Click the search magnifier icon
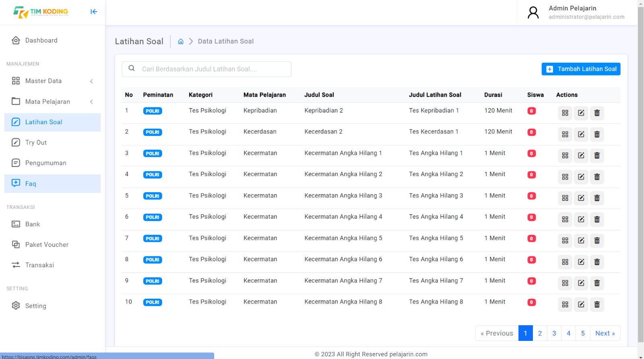This screenshot has height=359, width=644. tap(132, 68)
